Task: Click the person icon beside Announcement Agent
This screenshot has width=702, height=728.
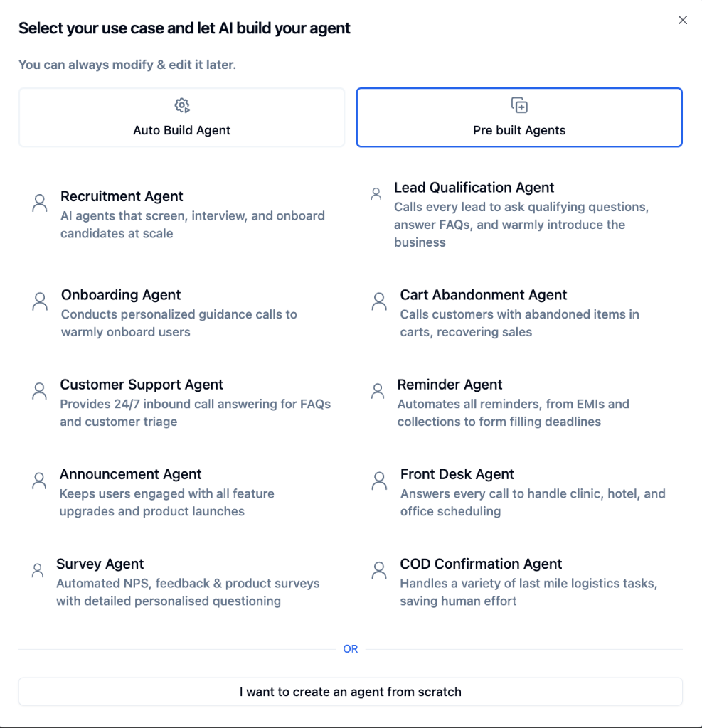Action: tap(38, 481)
